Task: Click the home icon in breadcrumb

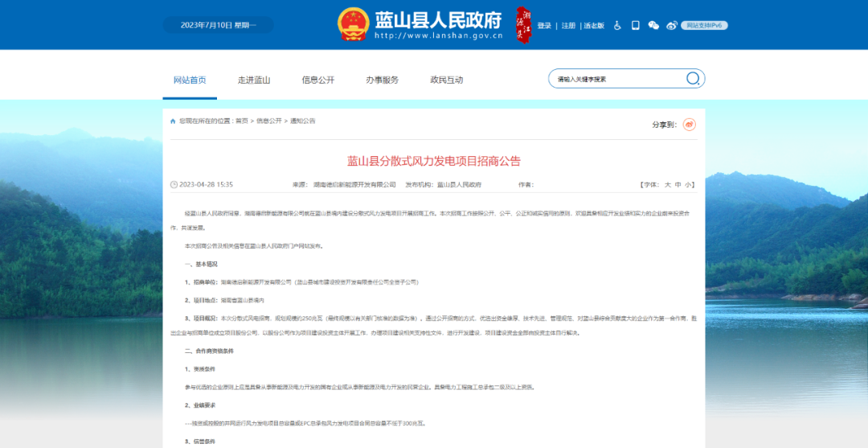Action: tap(173, 121)
